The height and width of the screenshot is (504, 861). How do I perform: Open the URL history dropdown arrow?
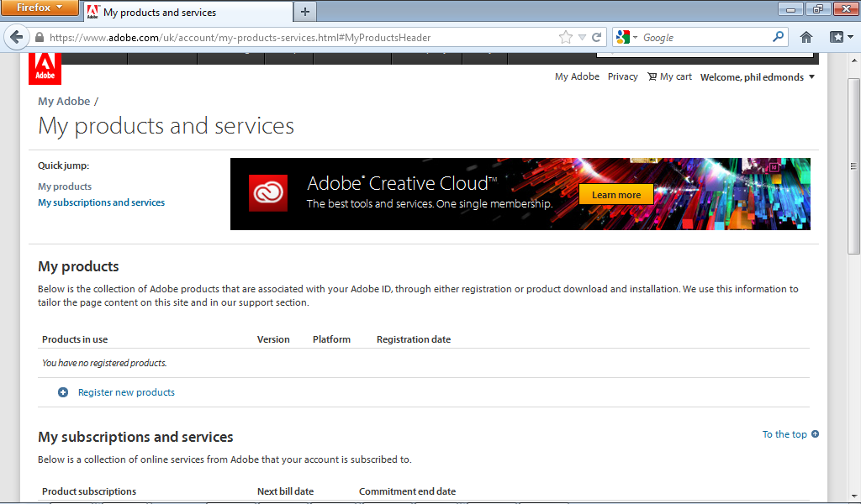tap(582, 37)
